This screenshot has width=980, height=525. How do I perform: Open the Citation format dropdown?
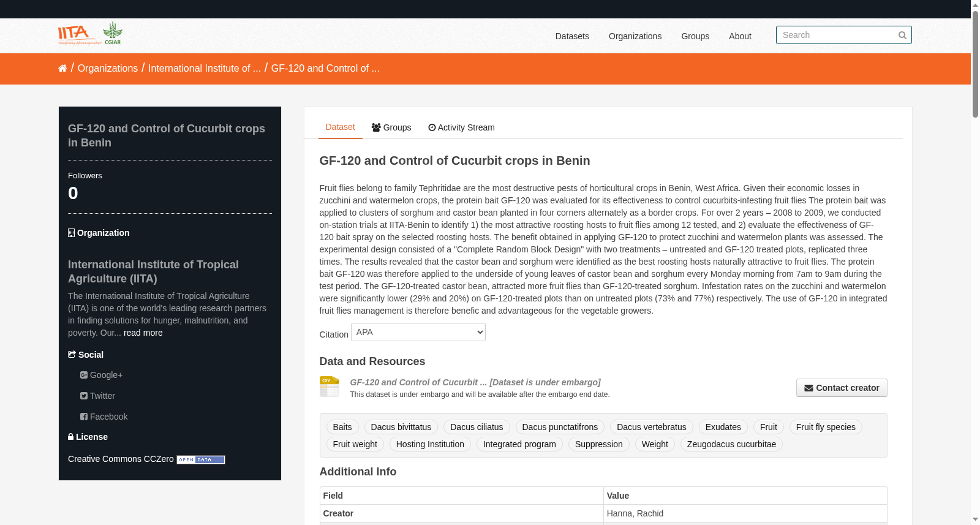click(418, 332)
